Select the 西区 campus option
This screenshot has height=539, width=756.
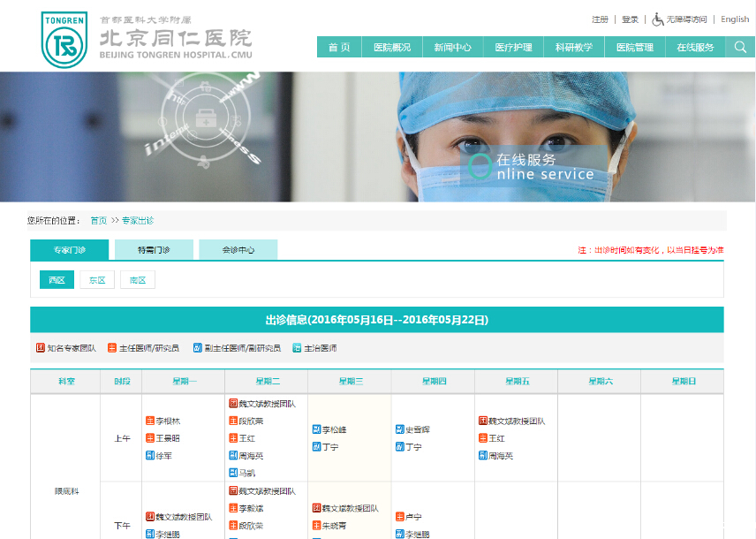pyautogui.click(x=56, y=278)
